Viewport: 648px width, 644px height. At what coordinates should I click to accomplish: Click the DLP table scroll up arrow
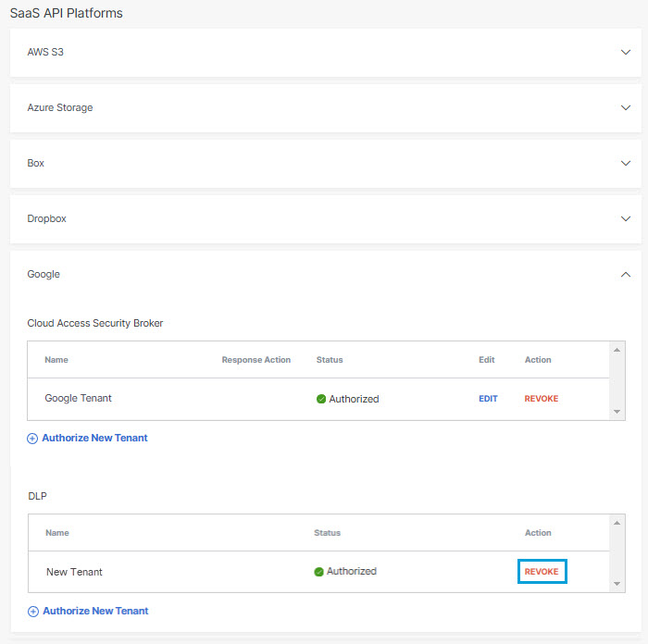coord(617,524)
